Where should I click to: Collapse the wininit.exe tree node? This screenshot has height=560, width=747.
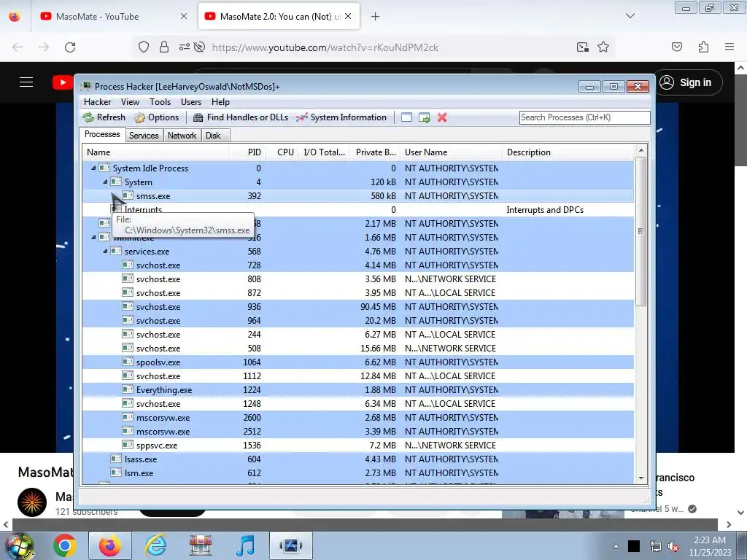pos(93,237)
